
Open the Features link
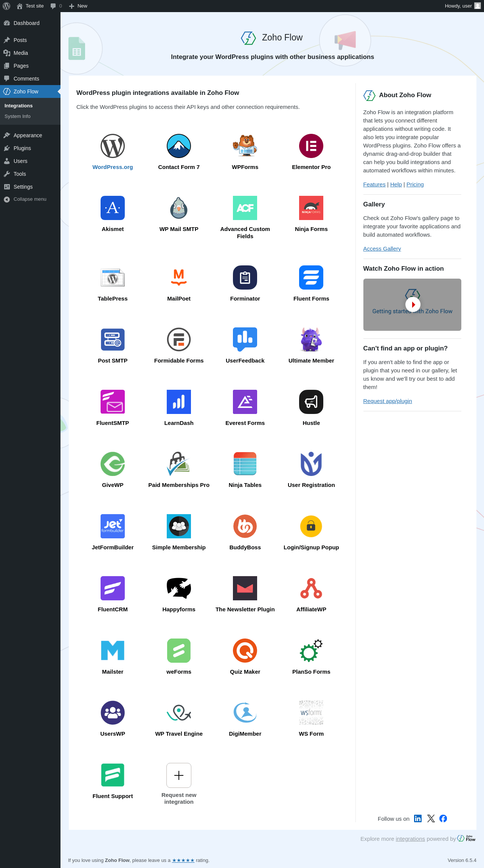click(374, 184)
